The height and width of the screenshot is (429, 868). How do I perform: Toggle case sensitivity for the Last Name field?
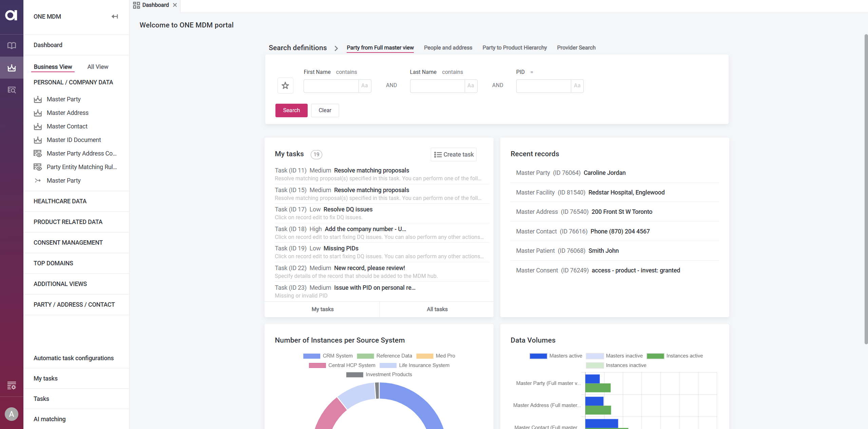471,86
